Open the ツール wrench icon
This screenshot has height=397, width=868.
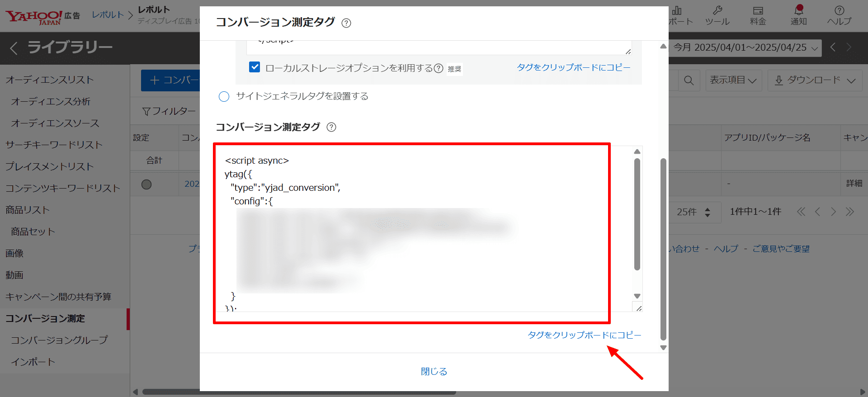(717, 15)
